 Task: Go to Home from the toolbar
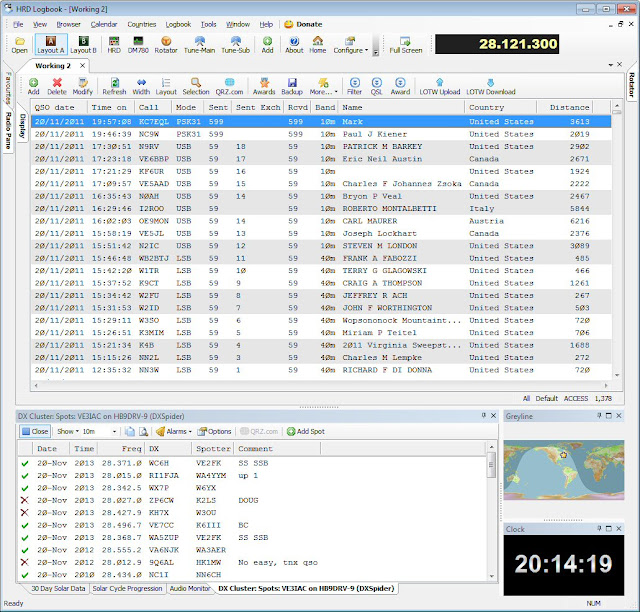point(318,45)
